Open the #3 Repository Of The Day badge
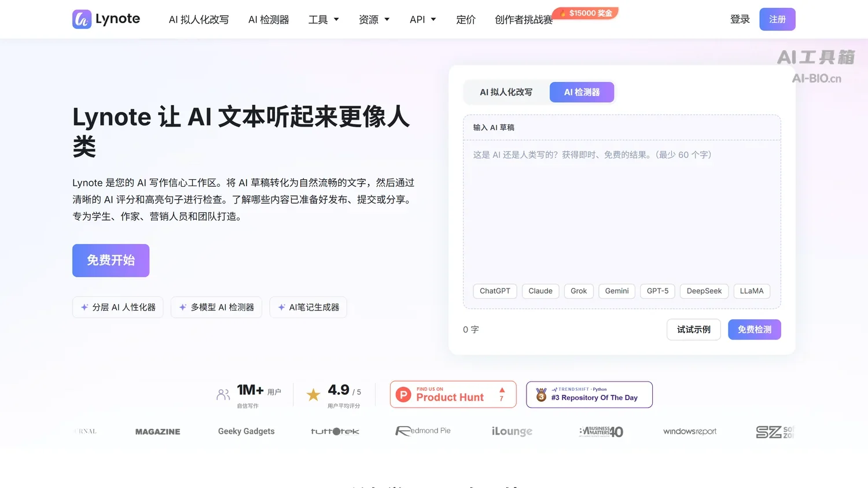This screenshot has width=868, height=488. (x=589, y=394)
